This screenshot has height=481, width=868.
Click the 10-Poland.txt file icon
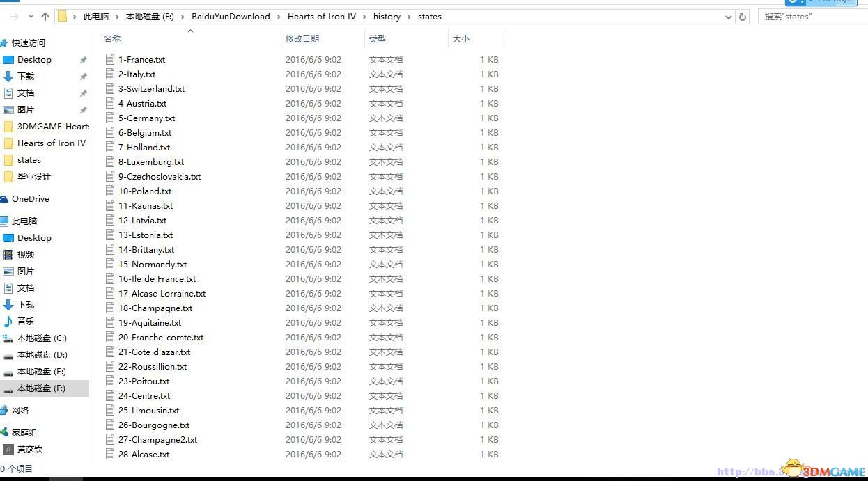point(110,191)
